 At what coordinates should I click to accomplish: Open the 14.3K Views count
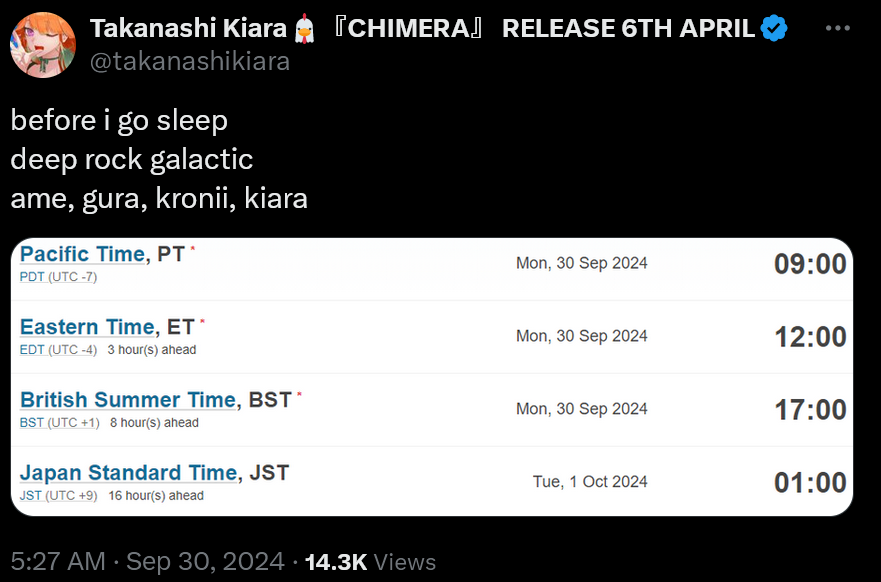370,562
